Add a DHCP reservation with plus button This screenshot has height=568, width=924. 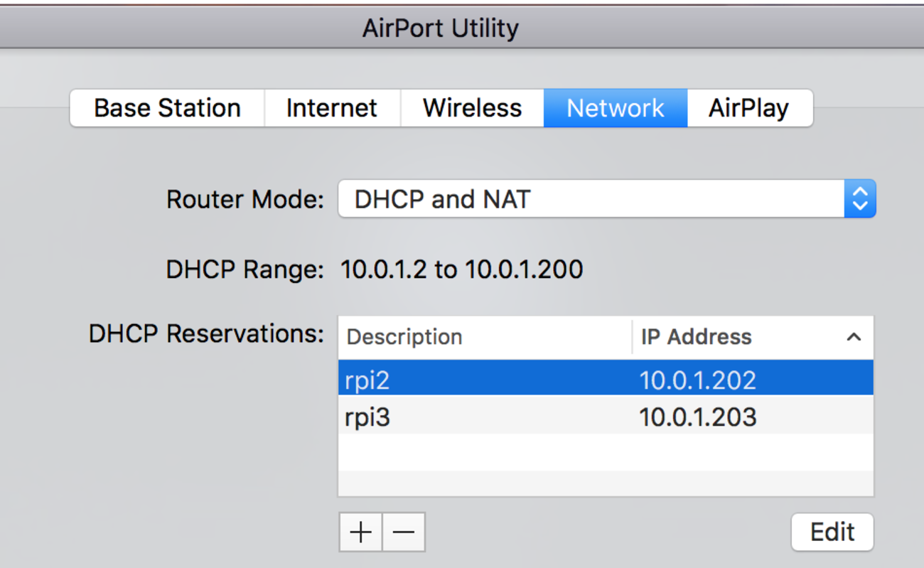[x=361, y=532]
